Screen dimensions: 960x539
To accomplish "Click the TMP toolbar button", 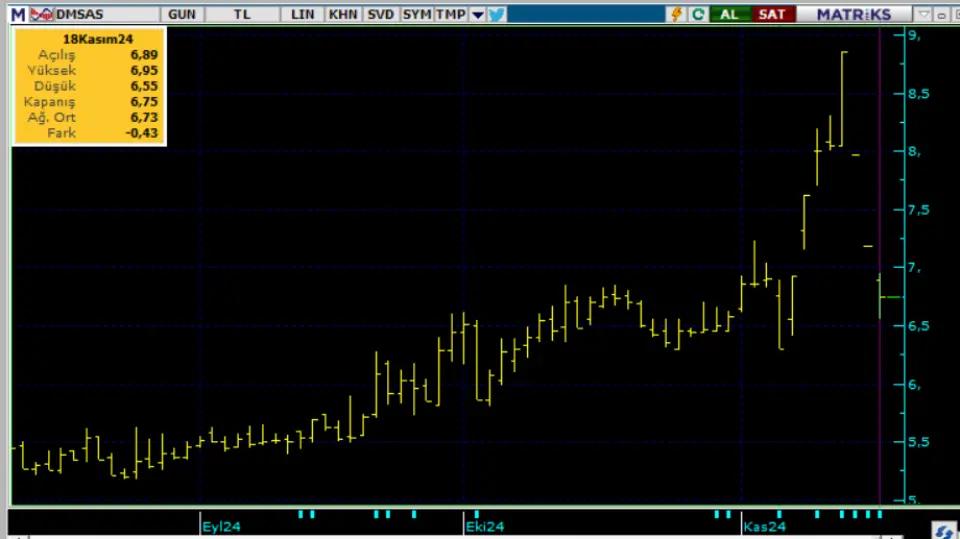I will click(x=451, y=14).
